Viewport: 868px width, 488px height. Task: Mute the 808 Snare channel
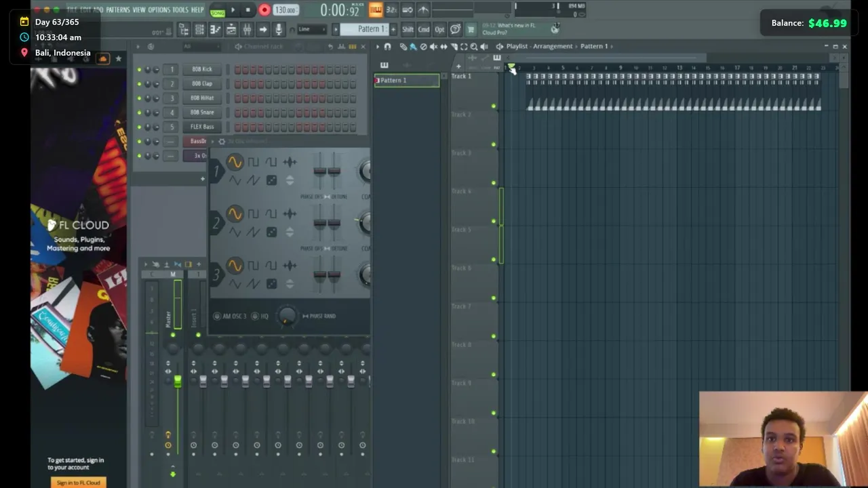140,113
